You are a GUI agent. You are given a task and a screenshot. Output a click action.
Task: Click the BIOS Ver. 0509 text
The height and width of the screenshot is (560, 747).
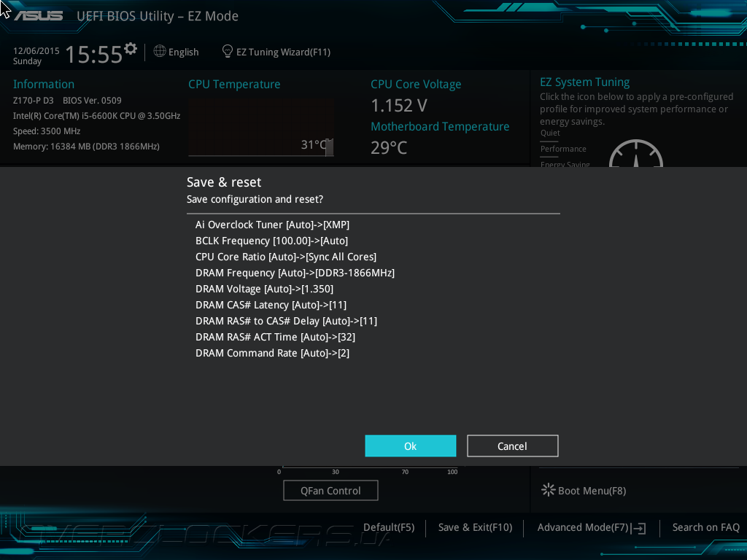tap(92, 101)
